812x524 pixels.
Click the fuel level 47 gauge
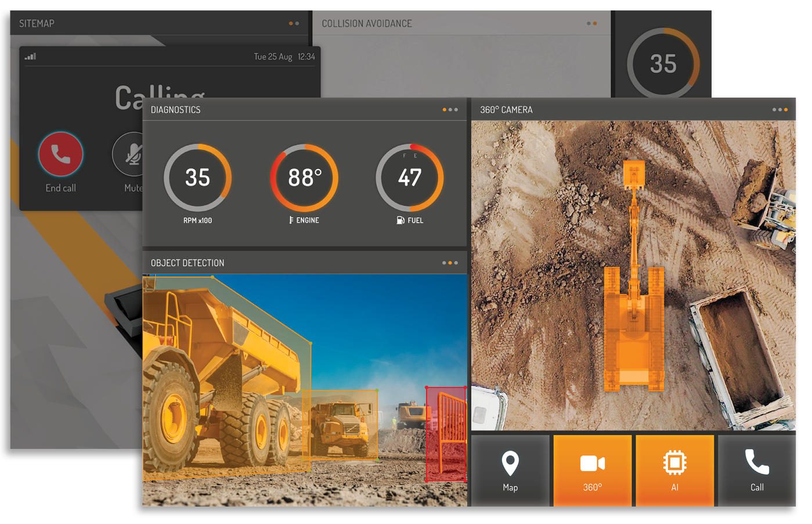pos(410,178)
